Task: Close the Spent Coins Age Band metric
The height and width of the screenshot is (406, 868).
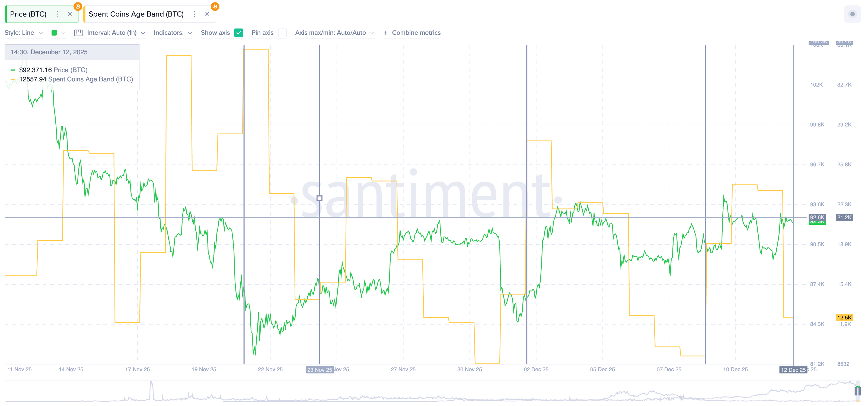Action: click(x=207, y=14)
